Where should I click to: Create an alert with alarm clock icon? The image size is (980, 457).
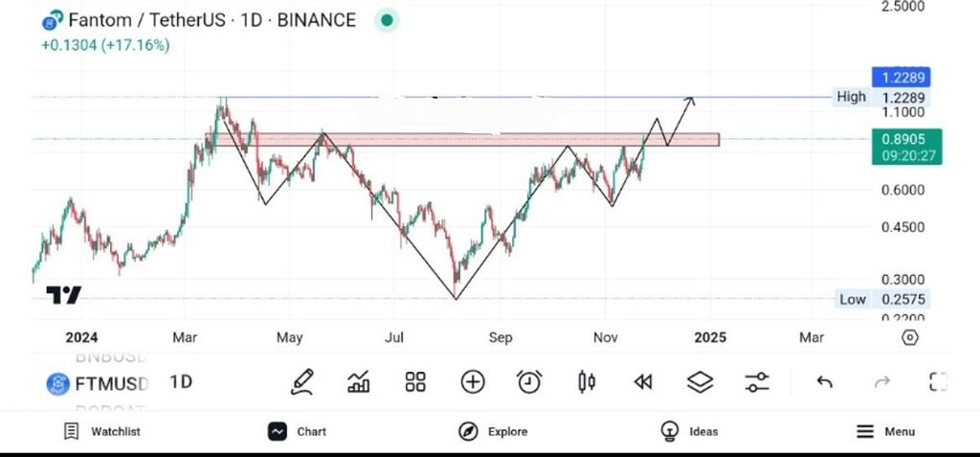[x=529, y=382]
